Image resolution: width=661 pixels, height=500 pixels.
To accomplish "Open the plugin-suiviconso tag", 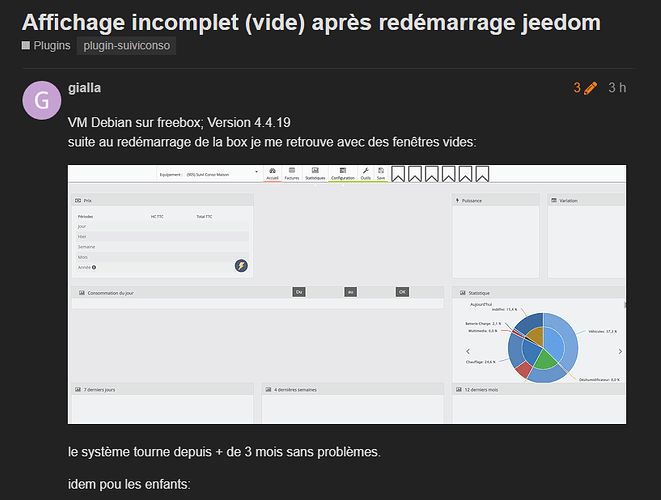I will 126,46.
